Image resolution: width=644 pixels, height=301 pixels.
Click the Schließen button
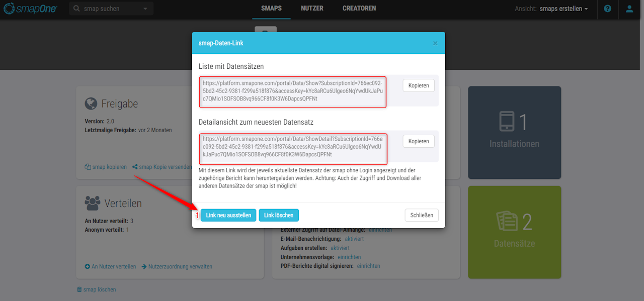point(422,215)
